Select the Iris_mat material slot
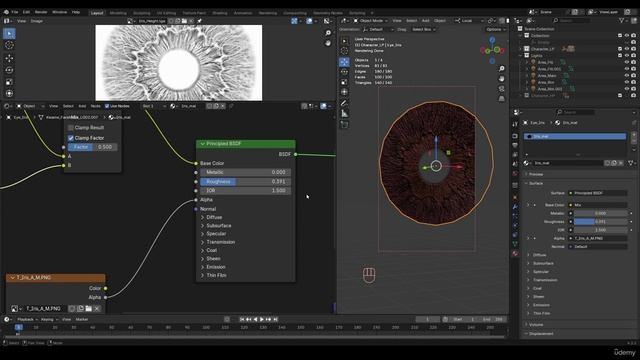 point(575,136)
